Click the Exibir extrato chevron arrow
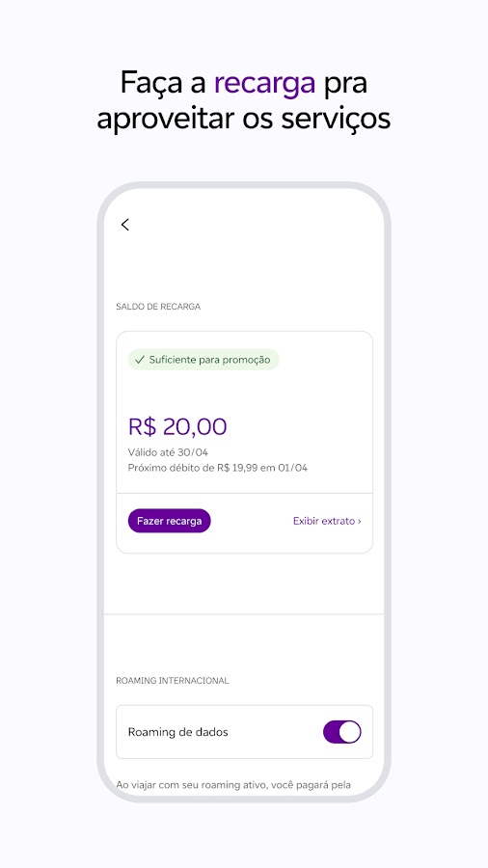The width and height of the screenshot is (488, 868). point(360,521)
